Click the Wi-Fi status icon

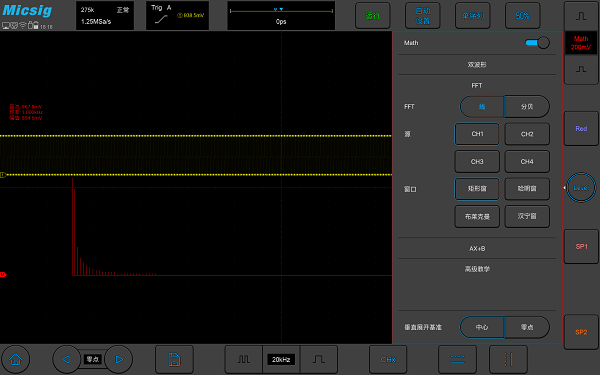click(x=23, y=25)
